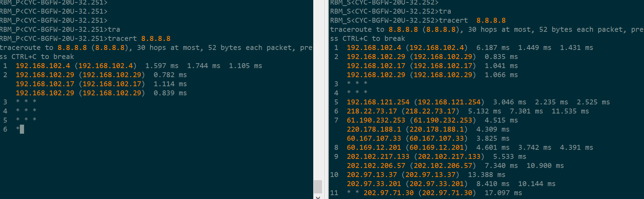Click the left pane scrollbar thumb
This screenshot has height=199, width=644.
click(x=317, y=186)
